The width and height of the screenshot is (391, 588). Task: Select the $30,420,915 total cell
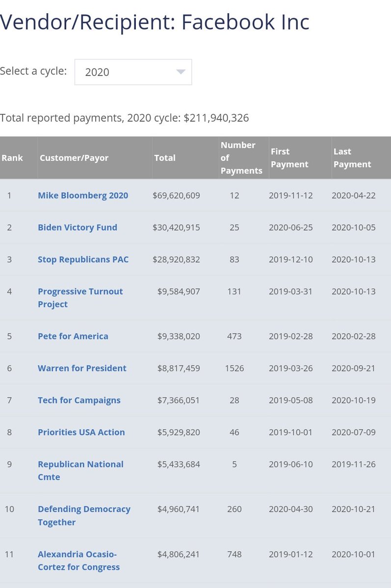click(177, 227)
